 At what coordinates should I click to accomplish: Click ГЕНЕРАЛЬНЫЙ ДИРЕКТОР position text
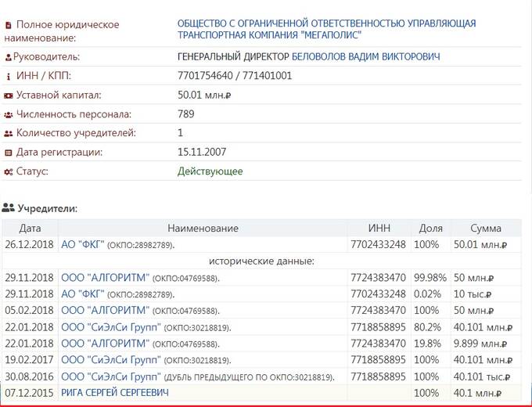(x=233, y=56)
